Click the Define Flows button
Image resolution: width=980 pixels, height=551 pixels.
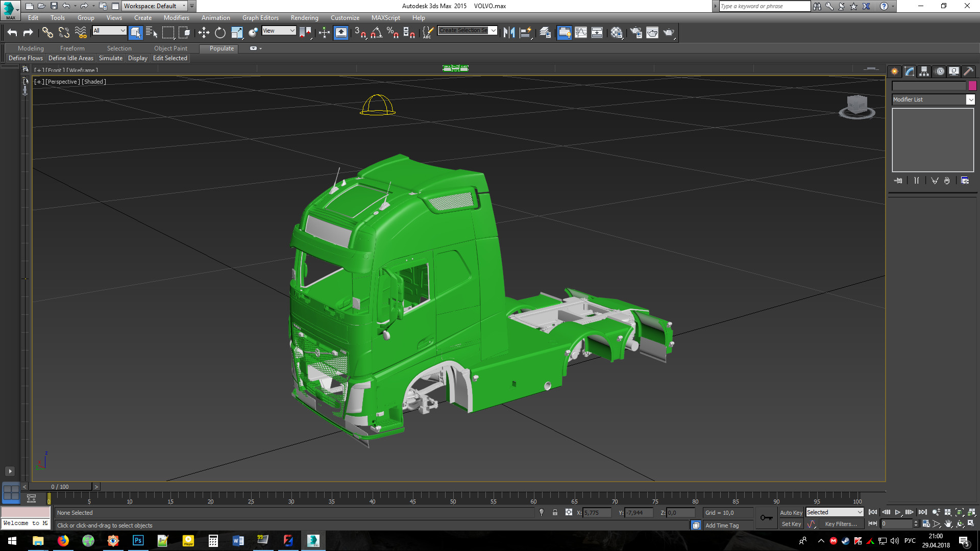(26, 58)
